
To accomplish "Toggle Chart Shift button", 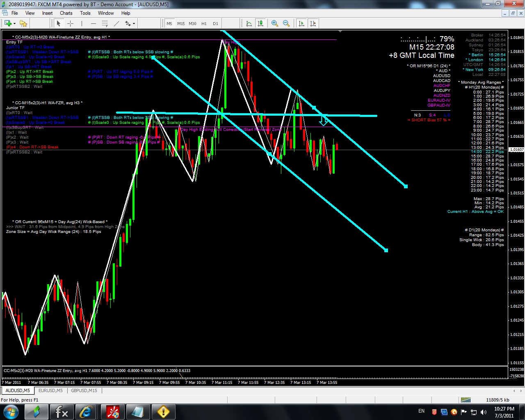I will tap(313, 23).
